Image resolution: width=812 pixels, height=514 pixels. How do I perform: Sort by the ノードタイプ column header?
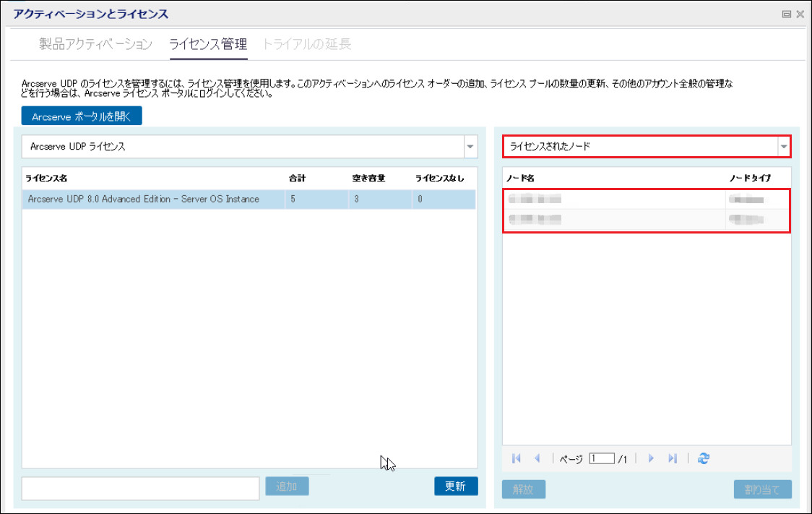click(x=751, y=179)
